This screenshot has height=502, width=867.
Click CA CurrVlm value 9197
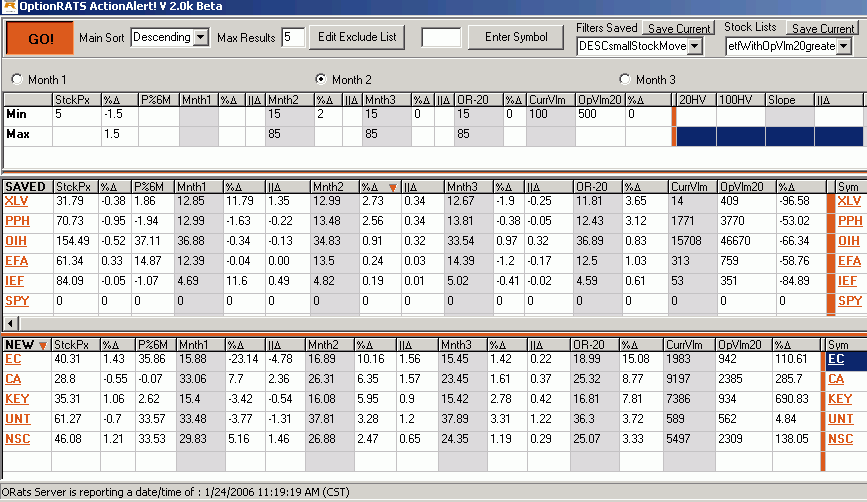coord(678,379)
